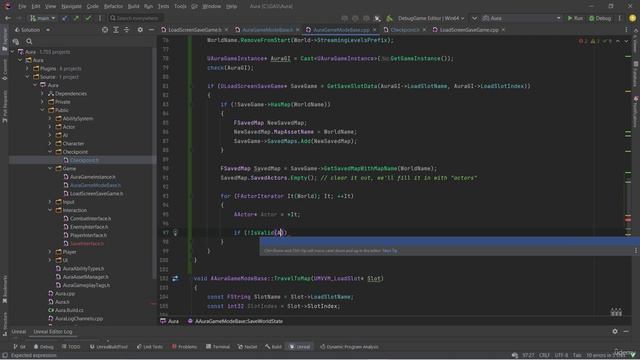Open the Navigate menu
The width and height of the screenshot is (640, 360).
[x=71, y=6]
